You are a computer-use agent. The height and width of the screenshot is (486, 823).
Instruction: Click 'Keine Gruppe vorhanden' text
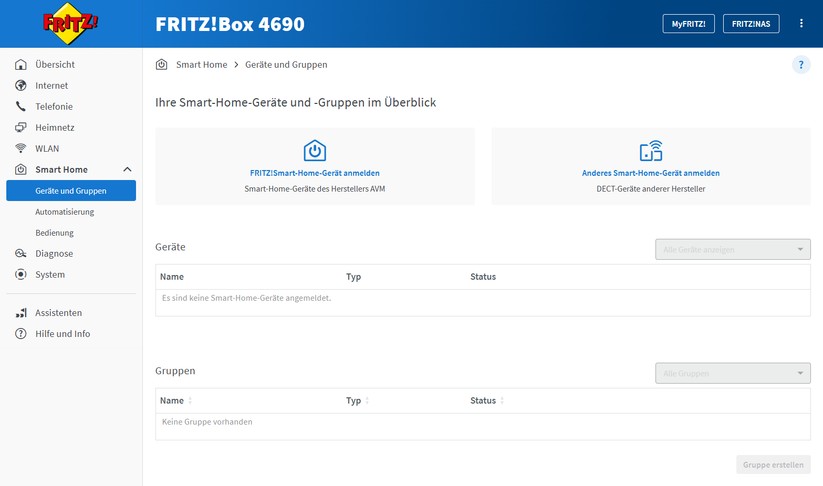coord(207,421)
